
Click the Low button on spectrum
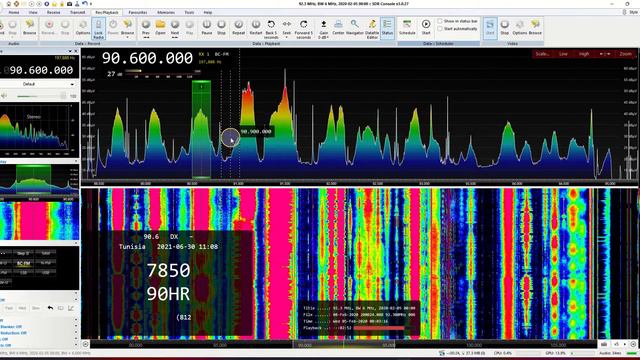point(563,54)
